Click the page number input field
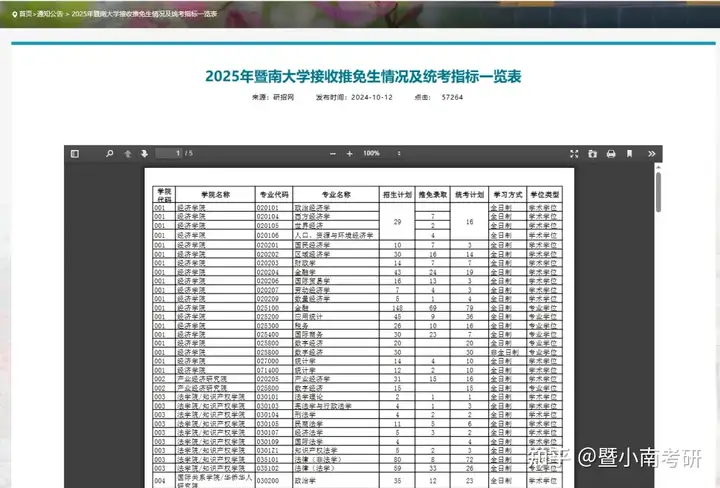 tap(169, 153)
